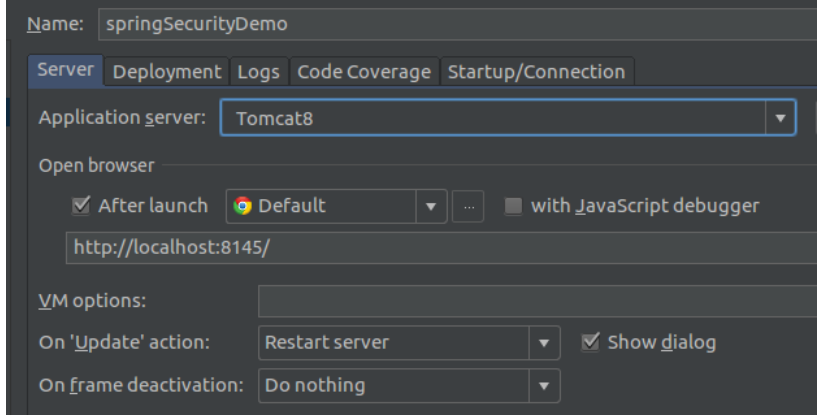820x420 pixels.
Task: Open the Default browser dropdown
Action: tap(336, 206)
